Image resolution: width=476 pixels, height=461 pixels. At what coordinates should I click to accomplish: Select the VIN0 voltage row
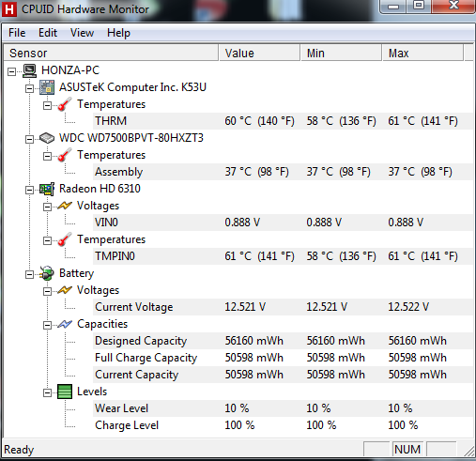point(283,223)
